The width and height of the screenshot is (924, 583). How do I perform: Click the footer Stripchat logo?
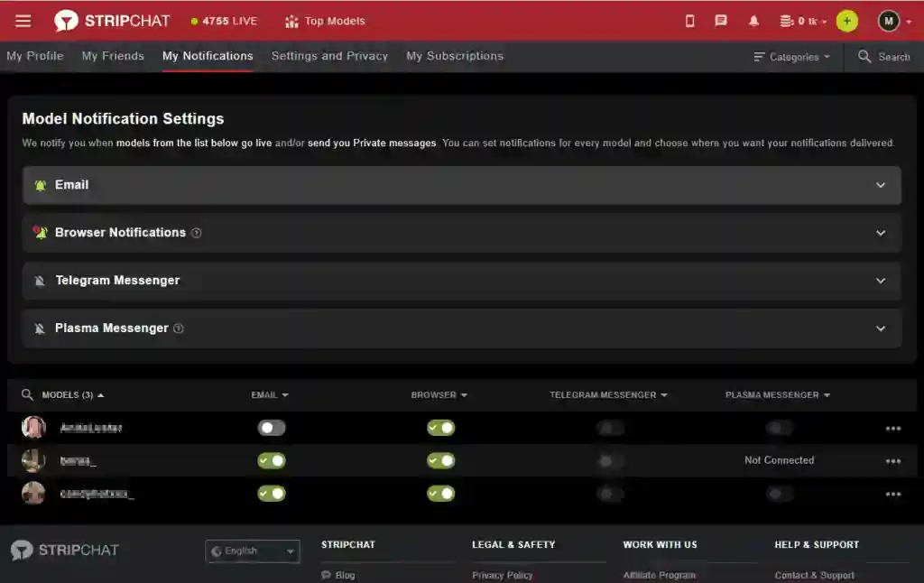65,550
